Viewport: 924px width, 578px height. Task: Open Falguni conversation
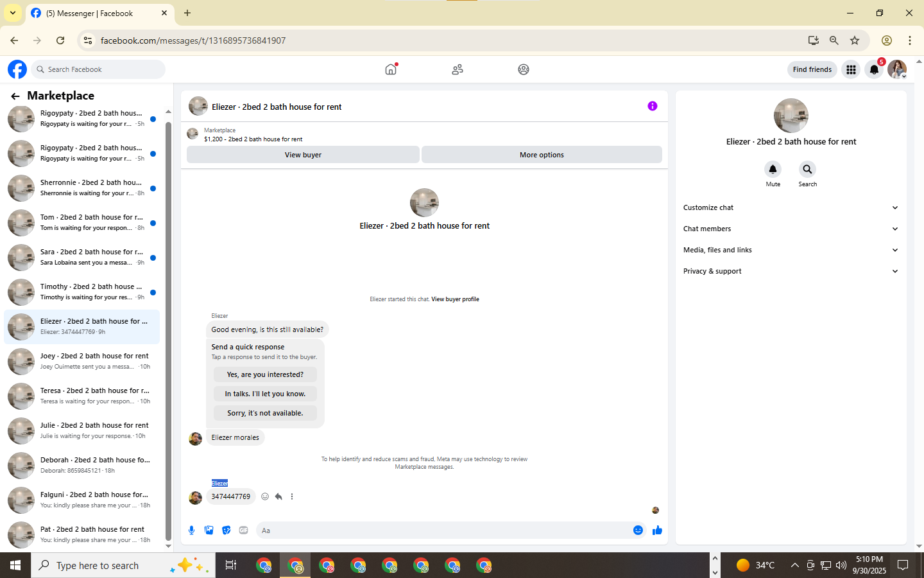tap(82, 500)
